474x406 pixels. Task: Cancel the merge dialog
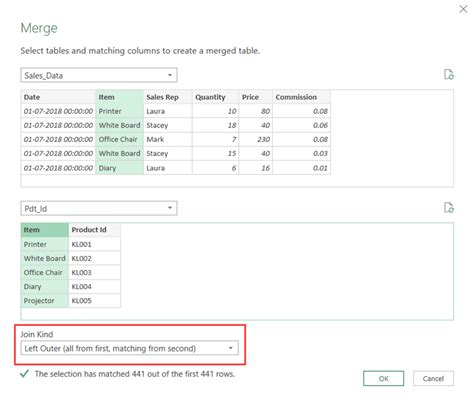tap(433, 378)
